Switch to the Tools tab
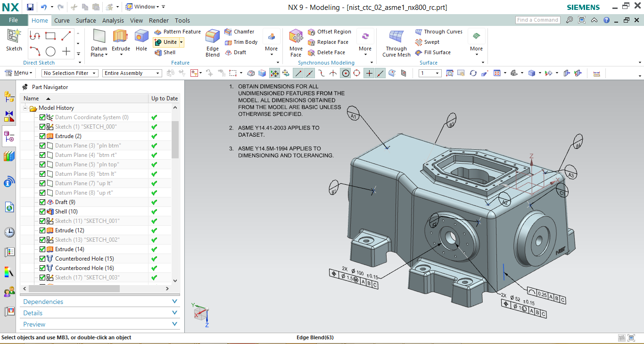The width and height of the screenshot is (644, 344). pyautogui.click(x=182, y=20)
